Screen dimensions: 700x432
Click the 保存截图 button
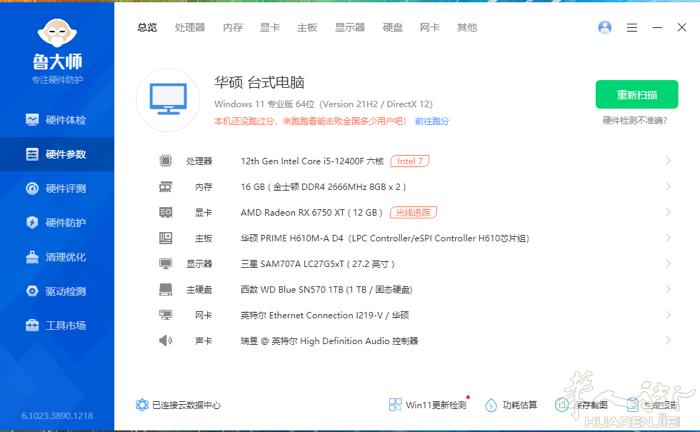tap(581, 405)
